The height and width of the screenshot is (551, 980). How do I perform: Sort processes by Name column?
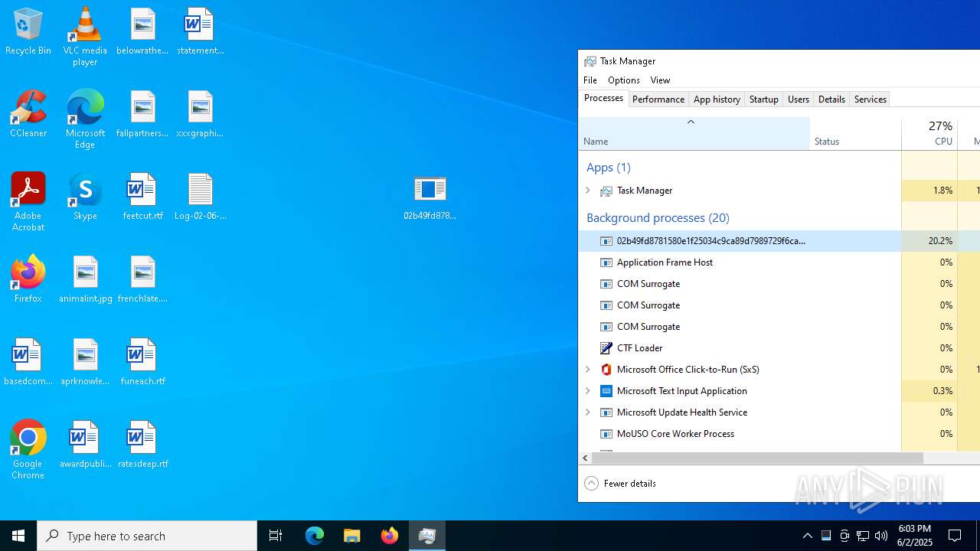pyautogui.click(x=694, y=134)
